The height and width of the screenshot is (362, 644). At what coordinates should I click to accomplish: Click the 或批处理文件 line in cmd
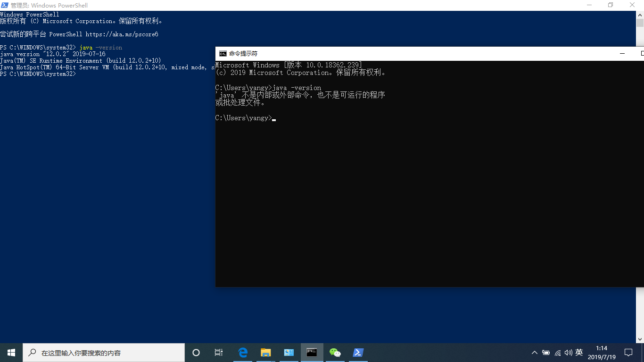click(240, 103)
